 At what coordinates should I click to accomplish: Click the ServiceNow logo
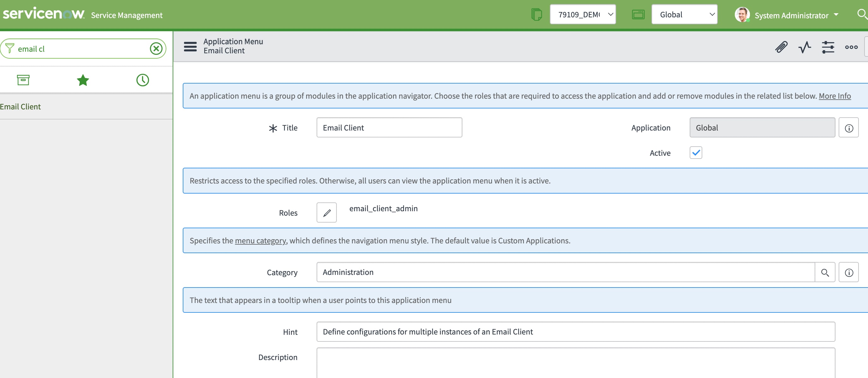click(x=44, y=14)
